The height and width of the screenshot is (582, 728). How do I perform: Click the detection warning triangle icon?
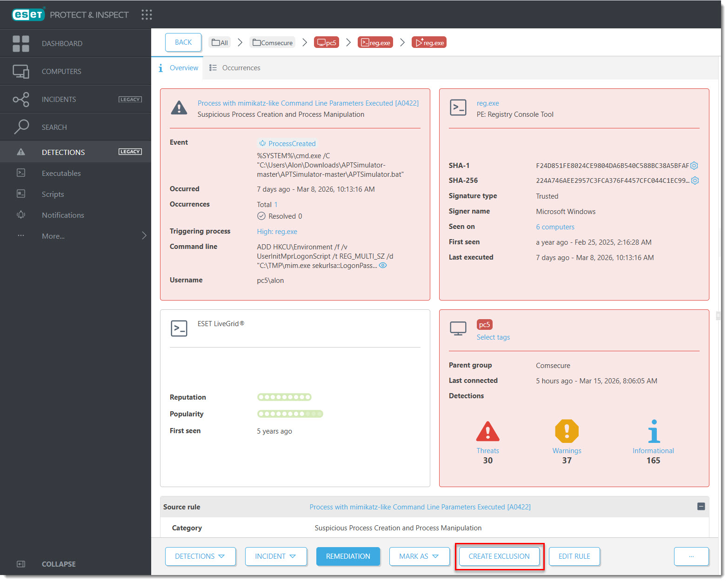[179, 108]
